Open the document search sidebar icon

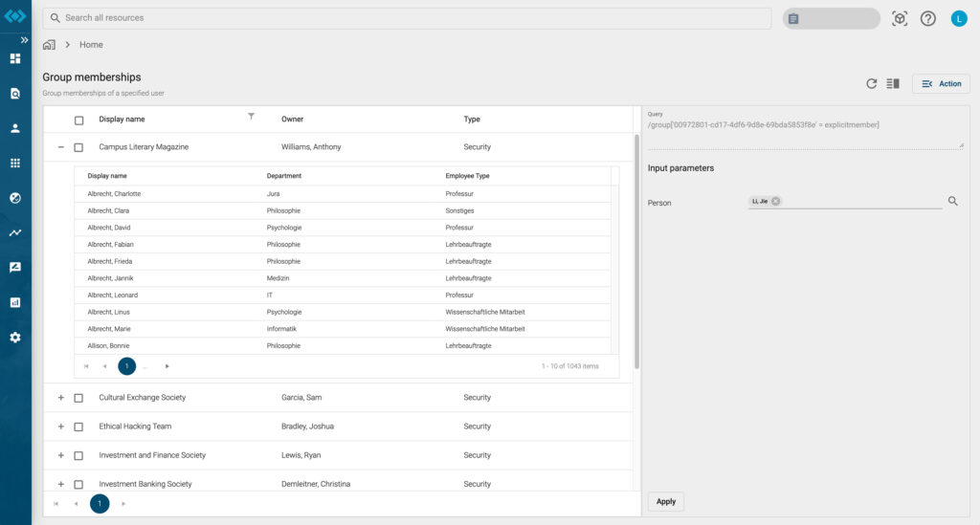15,94
